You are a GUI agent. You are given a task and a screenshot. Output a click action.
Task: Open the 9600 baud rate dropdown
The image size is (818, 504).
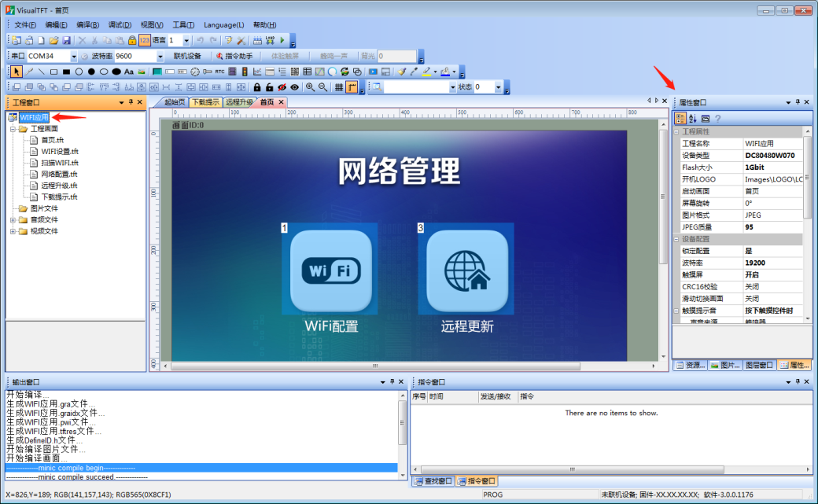160,57
